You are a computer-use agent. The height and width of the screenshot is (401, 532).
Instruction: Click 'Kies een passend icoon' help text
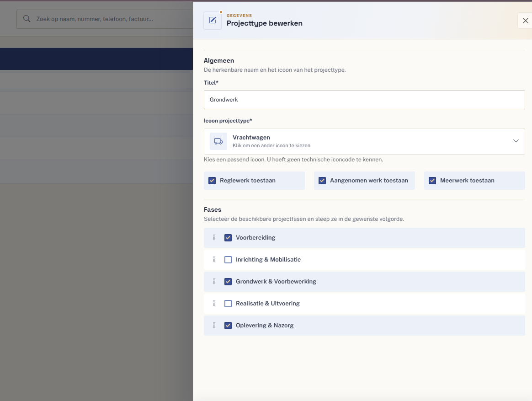point(293,160)
